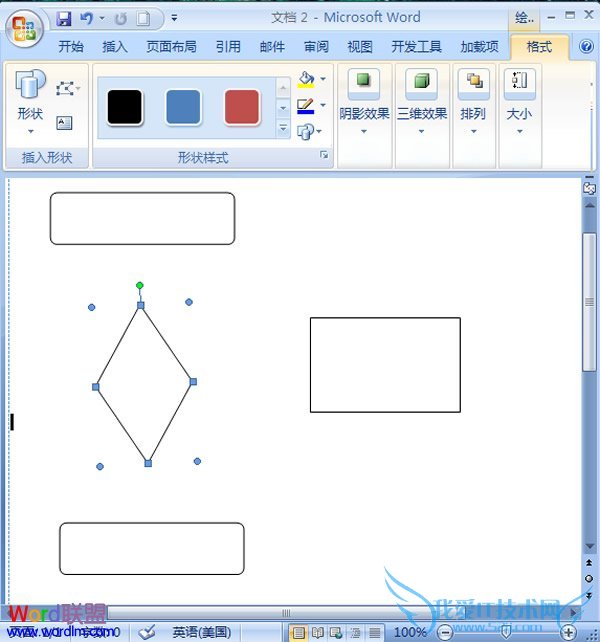600x642 pixels.
Task: Switch to full screen reading view
Action: 317,633
